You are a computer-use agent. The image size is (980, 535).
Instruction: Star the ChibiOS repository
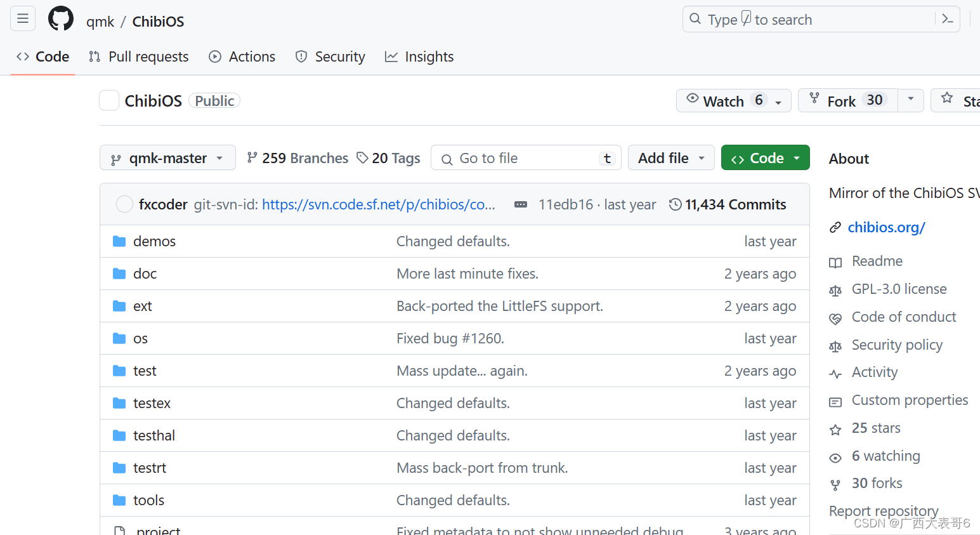click(957, 100)
